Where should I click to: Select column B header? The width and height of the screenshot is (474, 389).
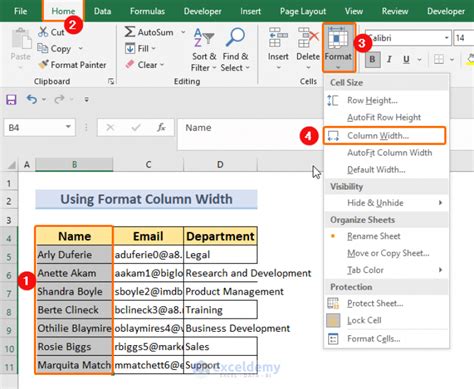coord(74,164)
